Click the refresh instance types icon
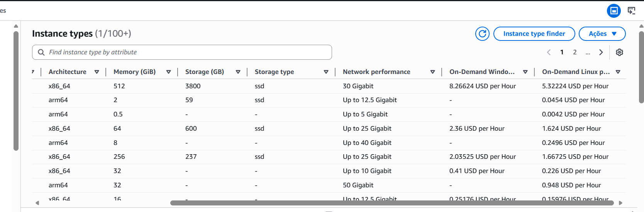This screenshot has width=644, height=212. 482,34
